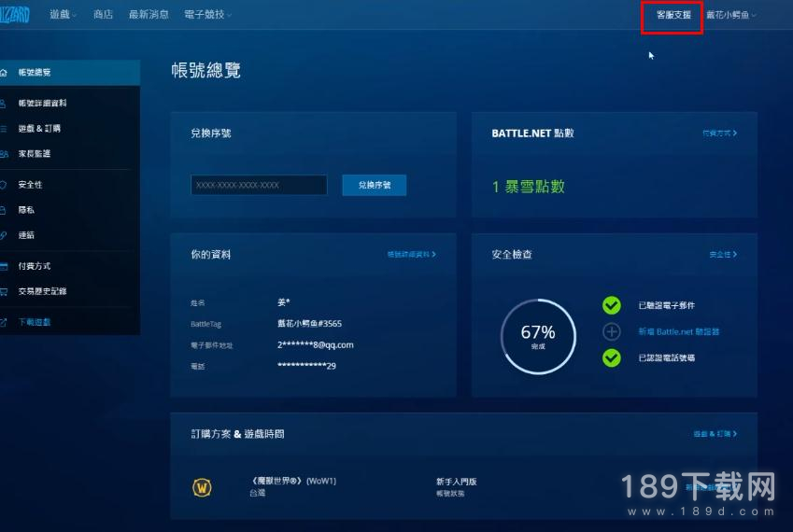Image resolution: width=793 pixels, height=532 pixels.
Task: Open the 戴花小鳄鱼 account dropdown
Action: [730, 15]
